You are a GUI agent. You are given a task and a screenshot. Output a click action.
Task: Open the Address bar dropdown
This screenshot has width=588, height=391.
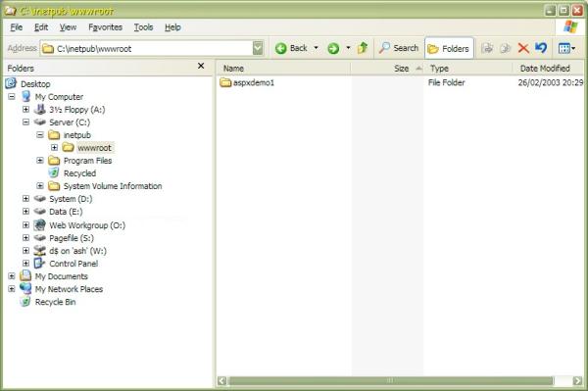click(258, 48)
